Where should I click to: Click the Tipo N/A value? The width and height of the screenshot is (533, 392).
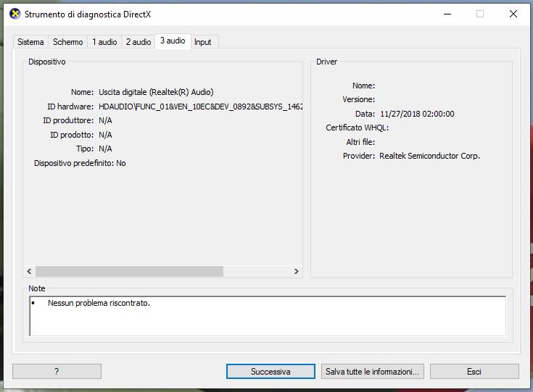point(105,149)
